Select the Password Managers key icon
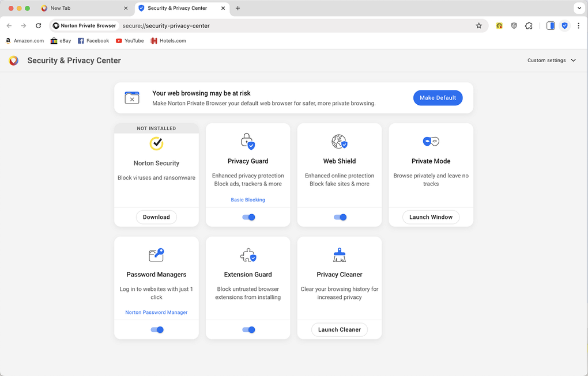 coord(156,255)
